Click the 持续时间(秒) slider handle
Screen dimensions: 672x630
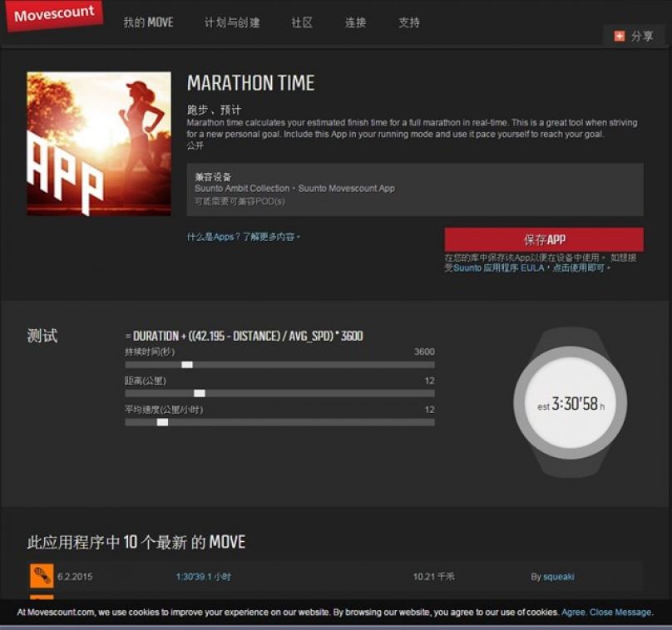(x=187, y=365)
